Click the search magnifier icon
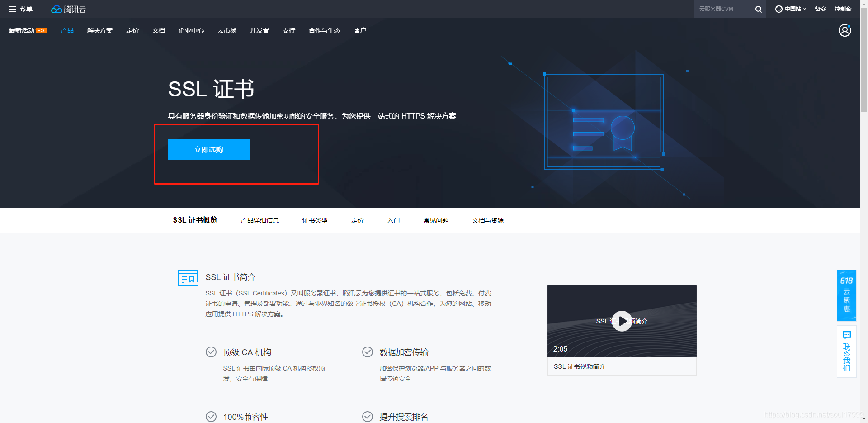The image size is (868, 423). (x=758, y=9)
